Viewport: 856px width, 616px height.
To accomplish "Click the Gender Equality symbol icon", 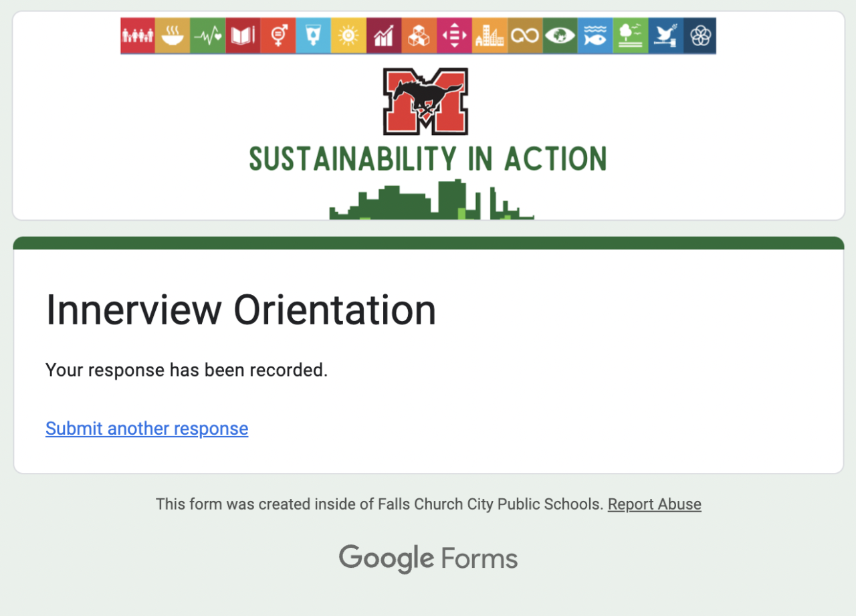I will tap(278, 36).
